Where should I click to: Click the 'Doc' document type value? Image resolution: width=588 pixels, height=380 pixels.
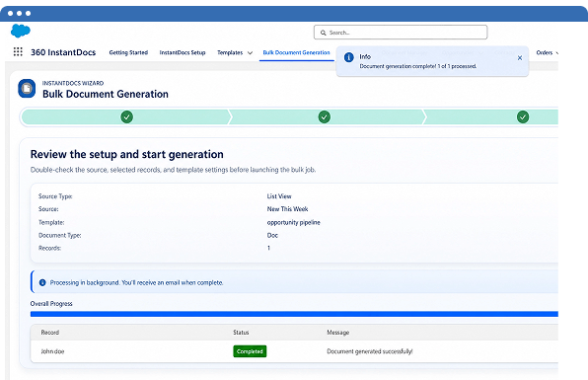point(272,235)
